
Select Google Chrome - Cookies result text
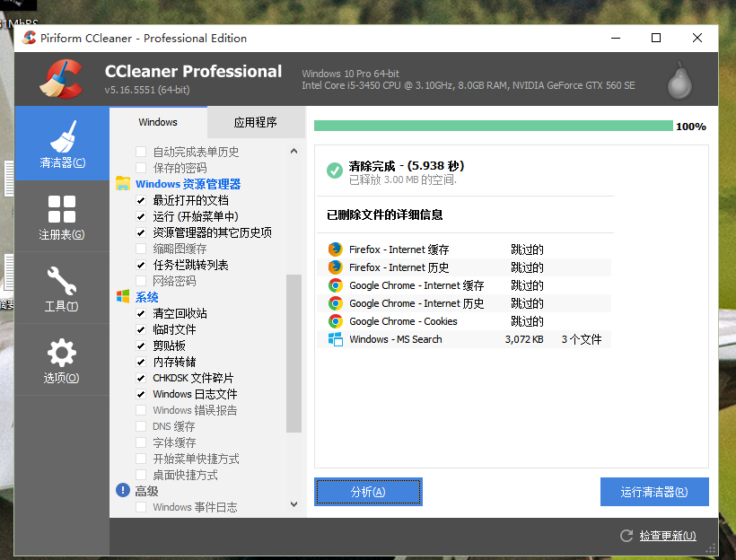[x=403, y=321]
